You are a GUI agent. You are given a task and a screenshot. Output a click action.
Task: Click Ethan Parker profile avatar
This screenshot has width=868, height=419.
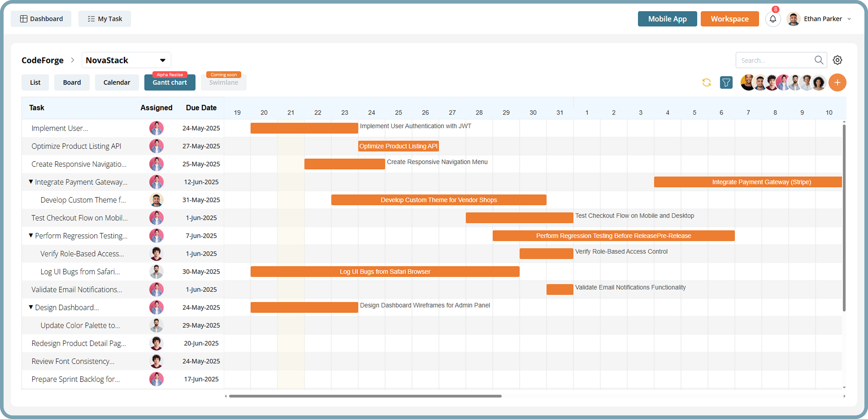pyautogui.click(x=794, y=19)
